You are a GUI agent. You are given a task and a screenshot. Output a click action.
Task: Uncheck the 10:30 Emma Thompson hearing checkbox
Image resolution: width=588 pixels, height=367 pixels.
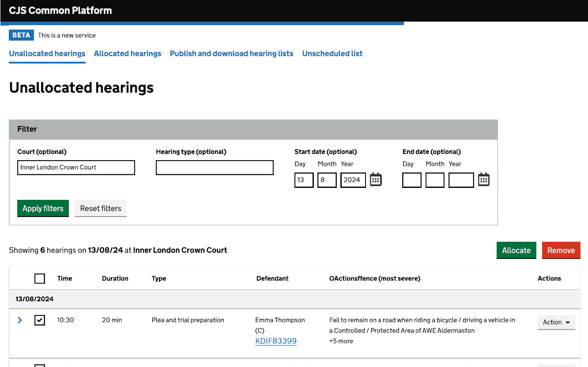click(x=40, y=320)
